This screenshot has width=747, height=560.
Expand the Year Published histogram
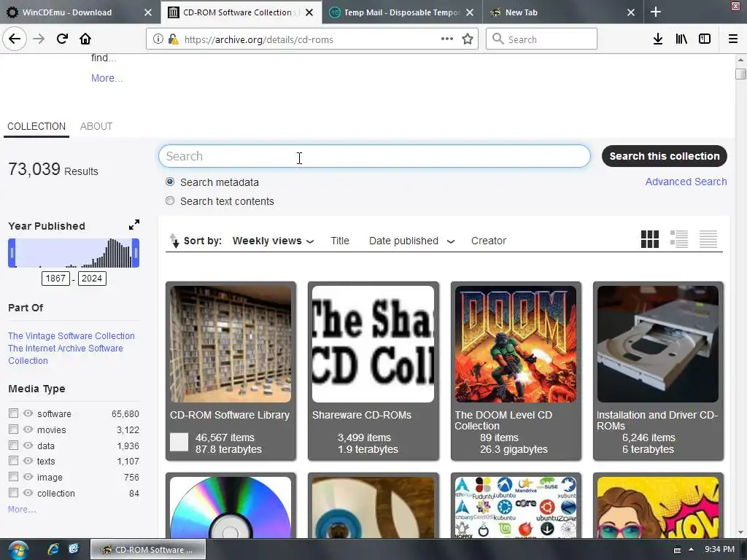[x=134, y=225]
